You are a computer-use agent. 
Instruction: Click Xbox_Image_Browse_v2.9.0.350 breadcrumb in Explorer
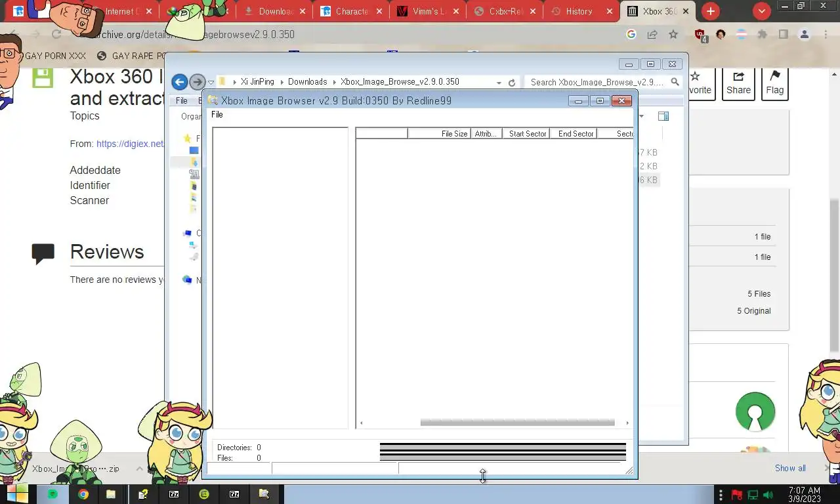tap(400, 82)
